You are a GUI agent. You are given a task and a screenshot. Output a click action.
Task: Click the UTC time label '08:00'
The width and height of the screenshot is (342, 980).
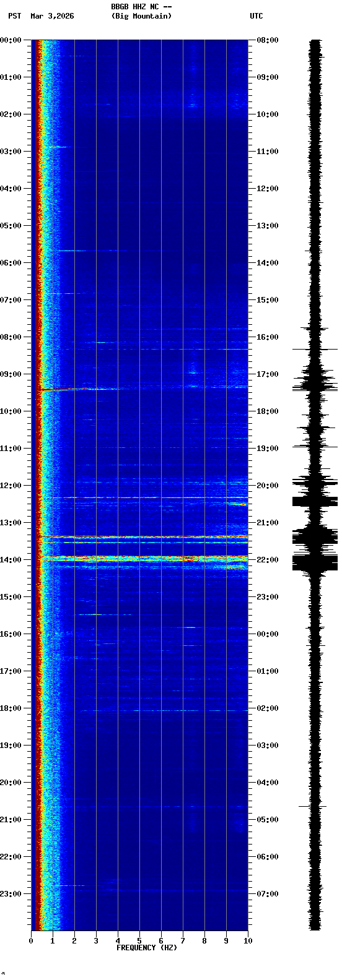point(268,40)
